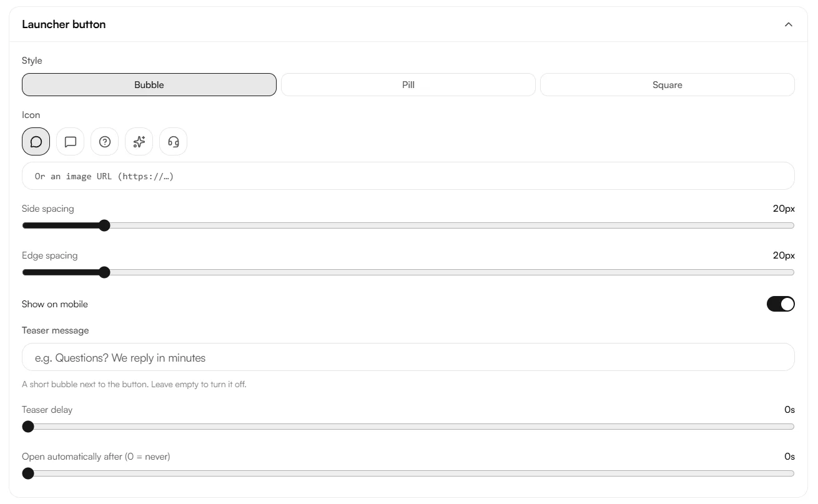This screenshot has height=504, width=818.
Task: Click the Teaser delay label
Action: pyautogui.click(x=47, y=410)
